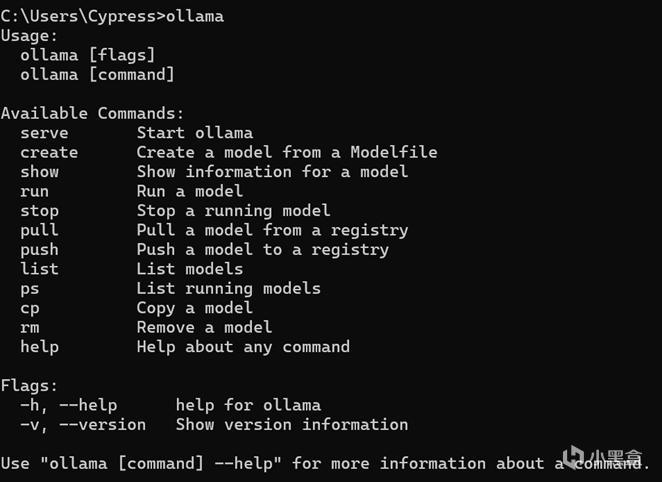Select the "show" command entry
Image resolution: width=662 pixels, height=482 pixels.
tap(39, 172)
